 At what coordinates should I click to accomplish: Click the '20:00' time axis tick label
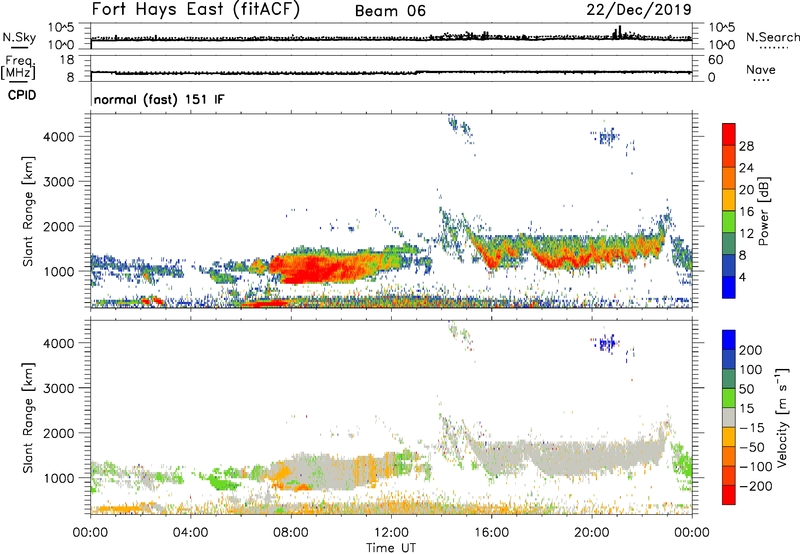pyautogui.click(x=592, y=533)
